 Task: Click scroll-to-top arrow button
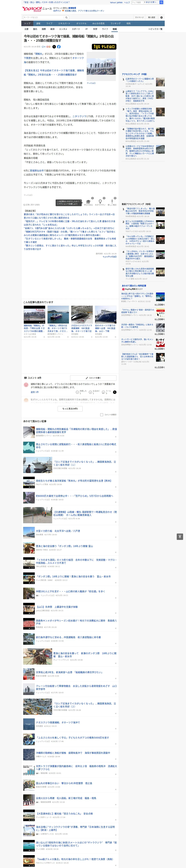(180, 536)
